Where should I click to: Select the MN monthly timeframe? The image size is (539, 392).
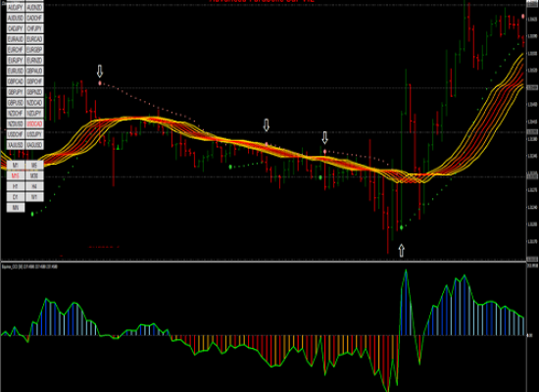(x=16, y=208)
